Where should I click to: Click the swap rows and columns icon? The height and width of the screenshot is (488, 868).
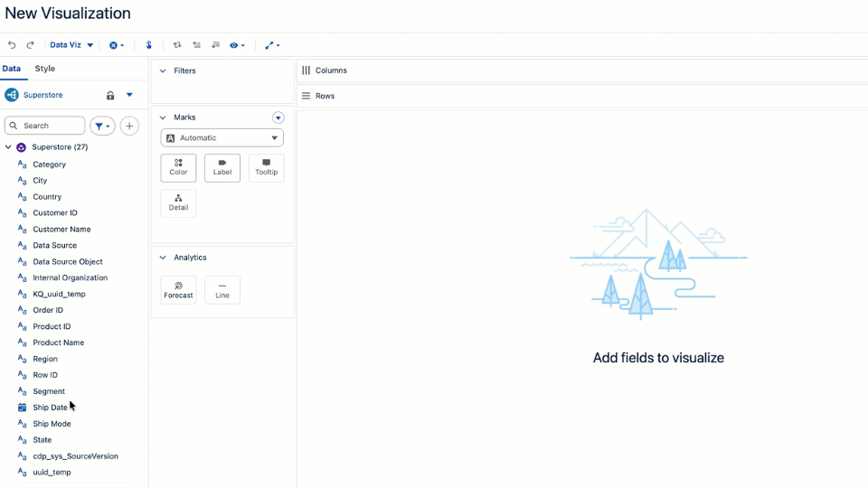[177, 45]
